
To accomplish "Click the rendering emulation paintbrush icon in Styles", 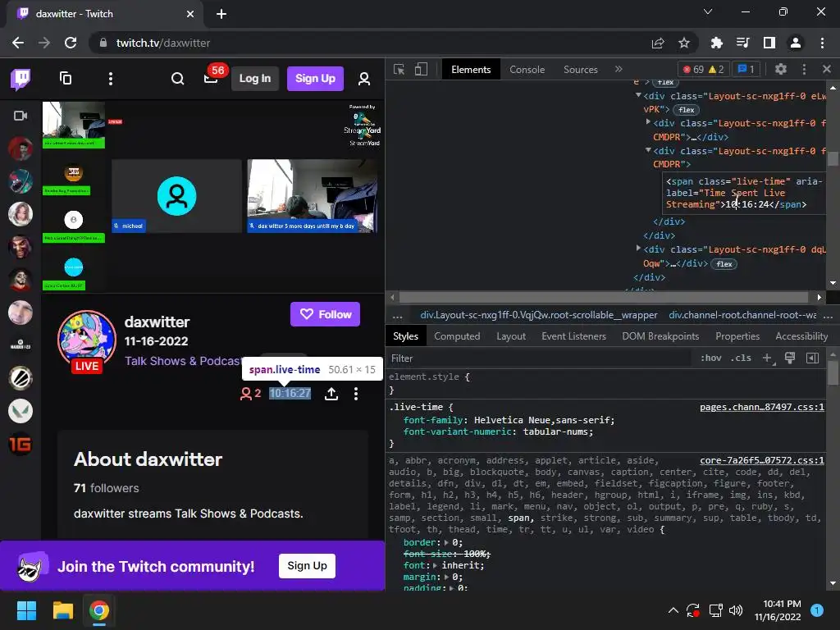I will 790,358.
